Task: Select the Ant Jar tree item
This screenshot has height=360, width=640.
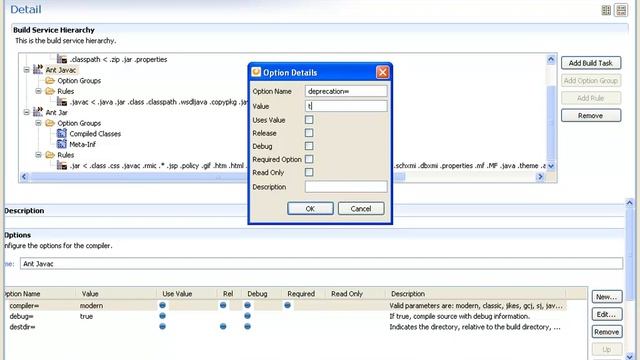Action: coord(56,112)
